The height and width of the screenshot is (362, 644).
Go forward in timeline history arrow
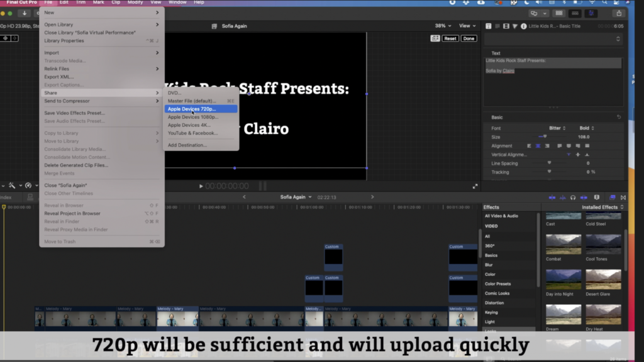click(372, 197)
